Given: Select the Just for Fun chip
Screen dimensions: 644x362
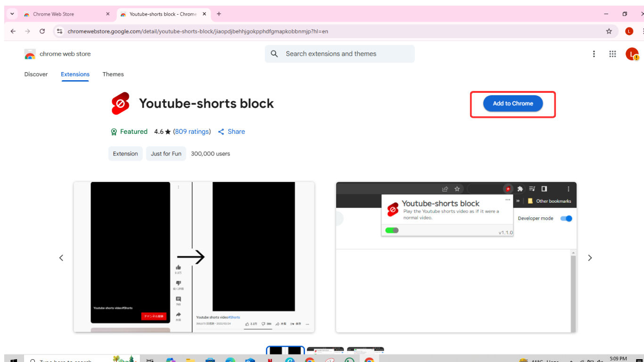Looking at the screenshot, I should 166,154.
